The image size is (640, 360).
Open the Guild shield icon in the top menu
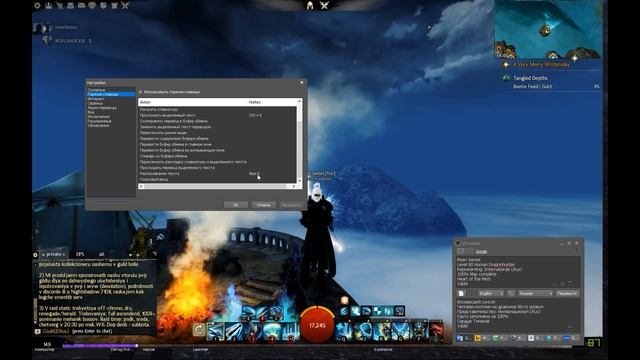103,5
